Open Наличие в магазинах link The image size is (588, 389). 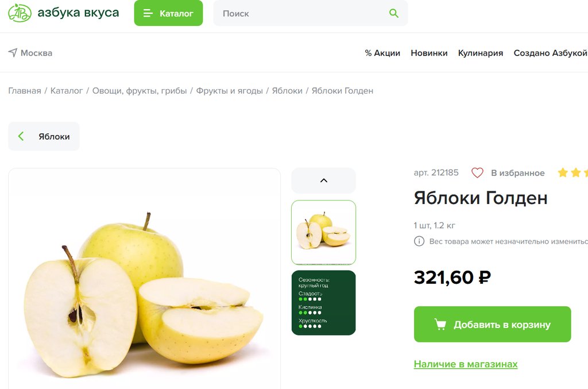[465, 364]
